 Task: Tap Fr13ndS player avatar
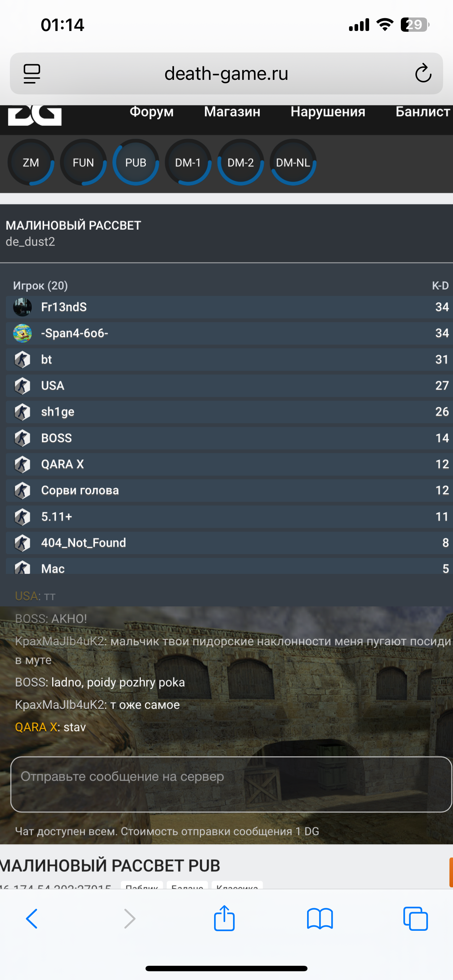click(x=23, y=307)
